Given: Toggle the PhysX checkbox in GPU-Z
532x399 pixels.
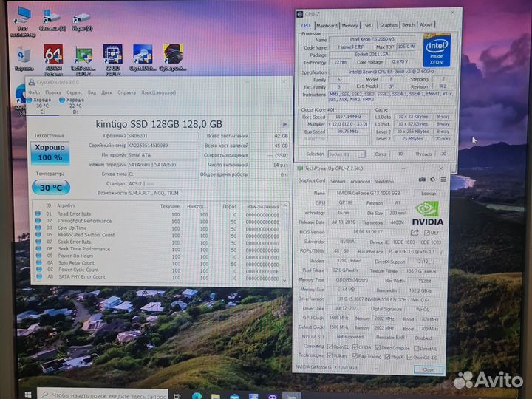Looking at the screenshot, I should pyautogui.click(x=387, y=356).
